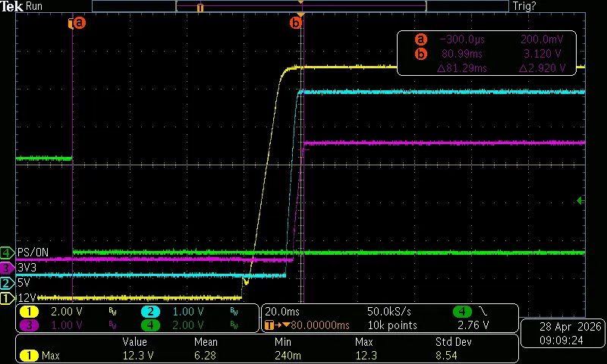The height and width of the screenshot is (364, 607).
Task: Click the 3V3 channel label
Action: click(x=27, y=268)
